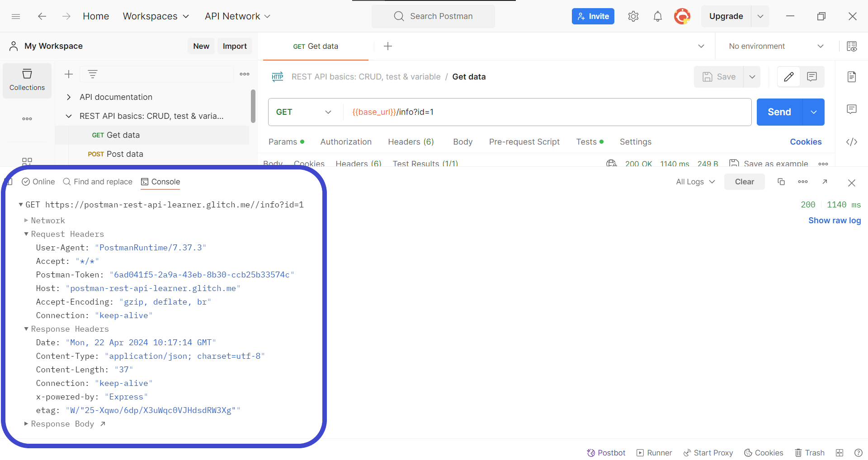This screenshot has width=868, height=460.
Task: Click the collections filter icon
Action: pyautogui.click(x=93, y=74)
